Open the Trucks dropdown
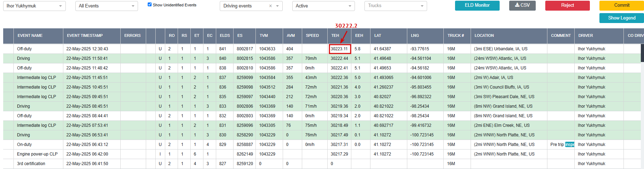This screenshot has height=169, width=644. pyautogui.click(x=396, y=6)
